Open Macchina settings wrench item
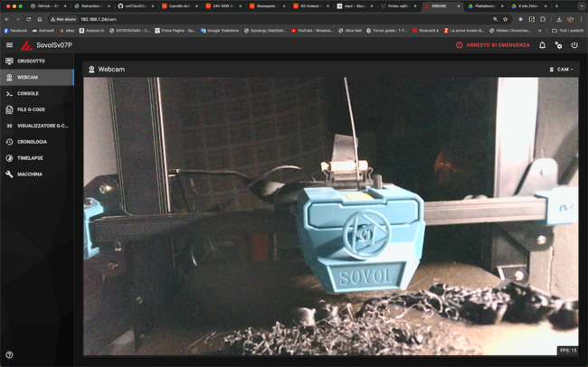 pos(29,174)
